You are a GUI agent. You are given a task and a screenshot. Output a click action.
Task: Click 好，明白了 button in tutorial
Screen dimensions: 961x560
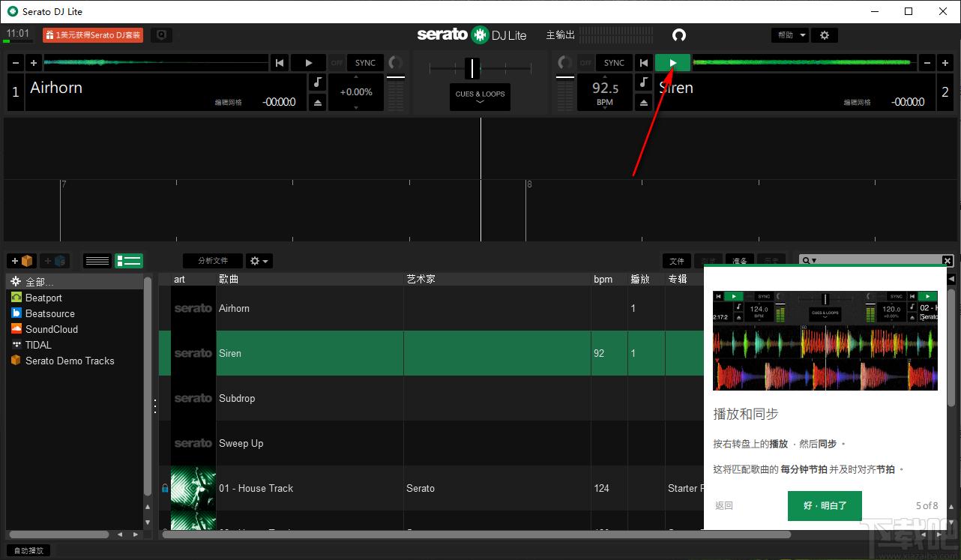point(825,506)
